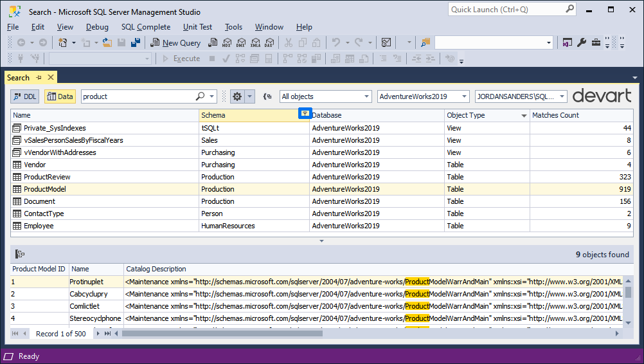Image resolution: width=644 pixels, height=364 pixels.
Task: Select the Employee table row
Action: [x=321, y=226]
